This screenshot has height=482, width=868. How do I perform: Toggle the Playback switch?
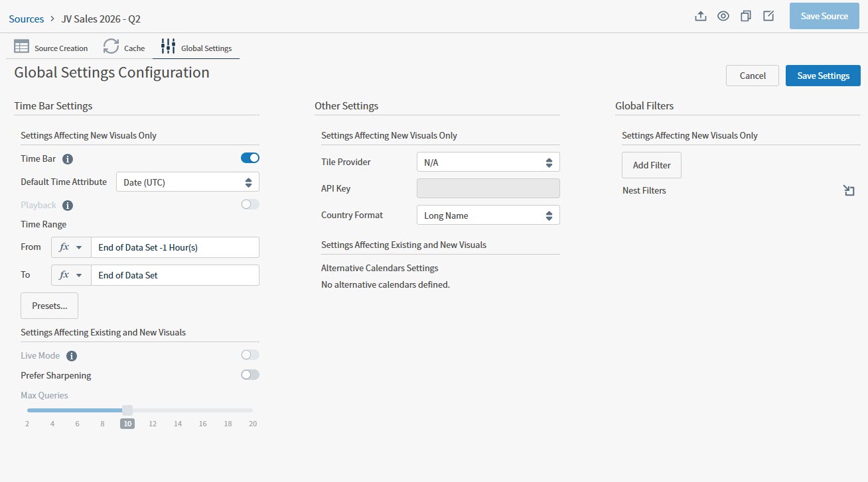pos(250,204)
